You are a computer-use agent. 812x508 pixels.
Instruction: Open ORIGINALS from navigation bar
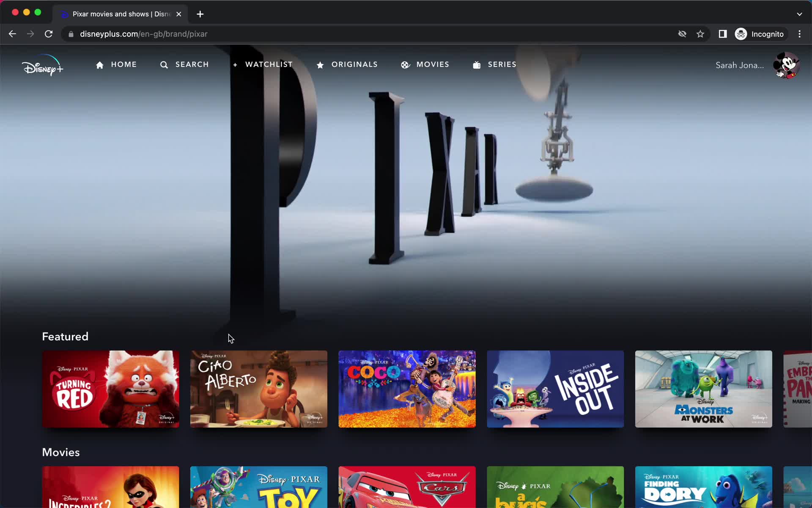tap(354, 64)
